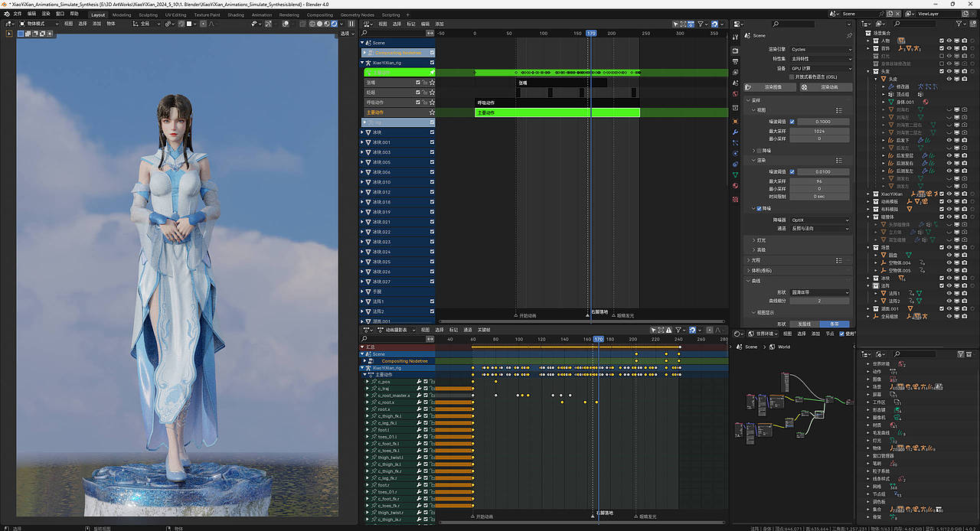Switch to the Animation workspace tab
The image size is (980, 531).
point(262,15)
